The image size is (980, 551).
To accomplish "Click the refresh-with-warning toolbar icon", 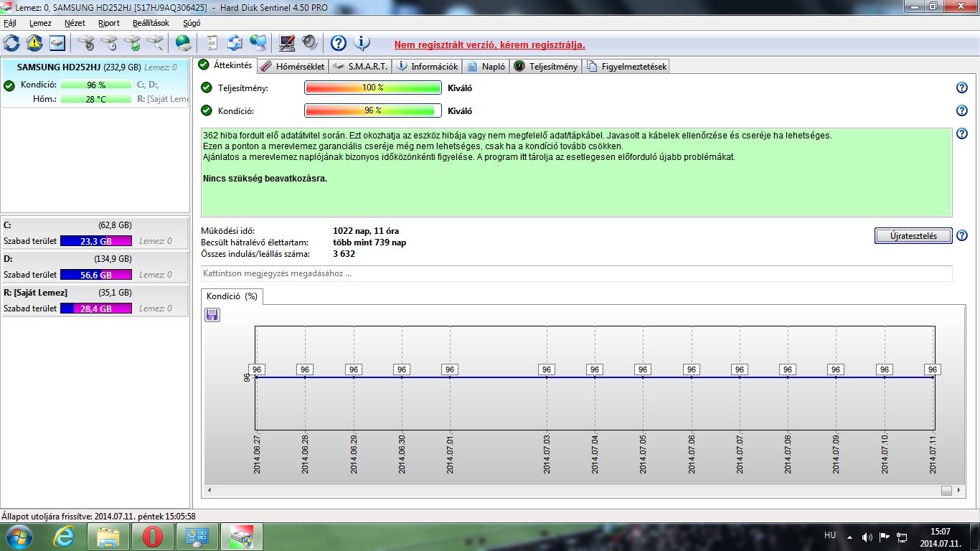I will click(34, 43).
